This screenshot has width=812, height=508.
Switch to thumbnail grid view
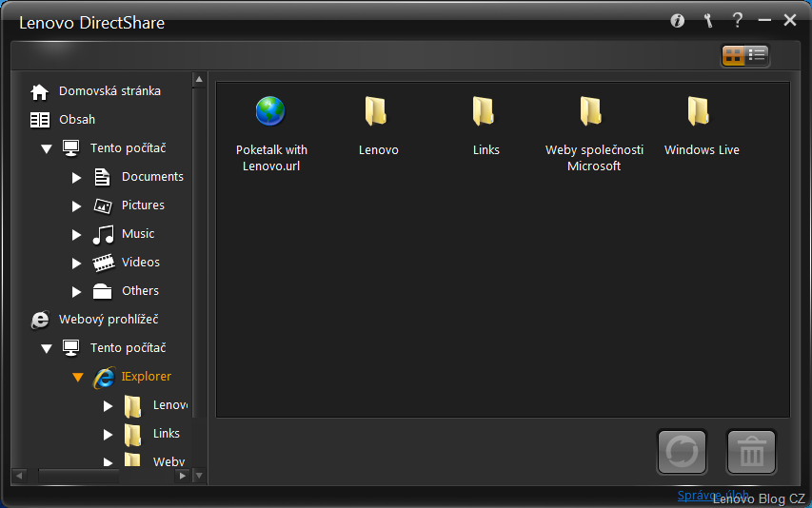coord(733,55)
